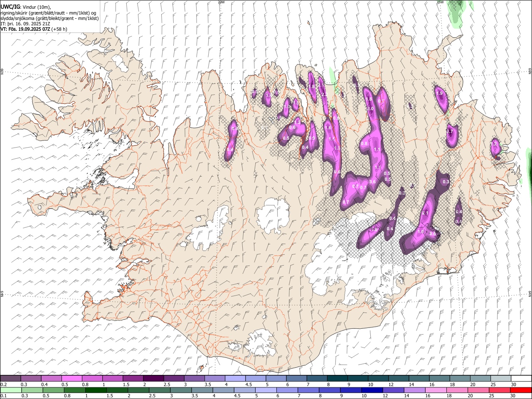This screenshot has height=399, width=532.
Task: Click the lavender snow swatch between 4 and 4.5
Action: point(235,378)
